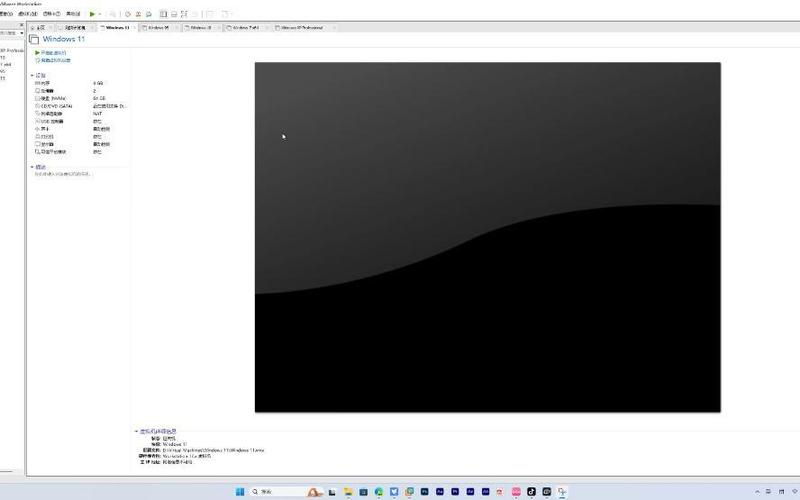Switch to the 我的计算机 tab
The height and width of the screenshot is (500, 800).
tap(74, 28)
